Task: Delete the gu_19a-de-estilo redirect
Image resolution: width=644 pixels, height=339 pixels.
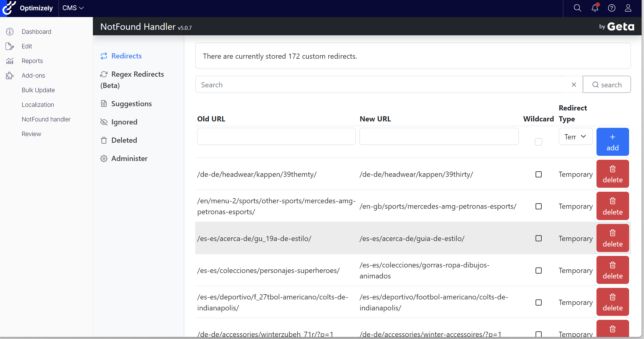Action: click(612, 238)
